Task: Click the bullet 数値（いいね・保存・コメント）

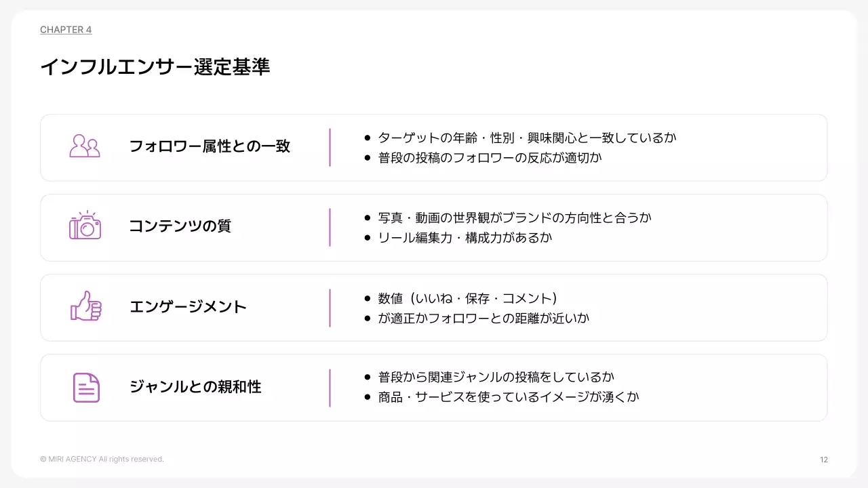Action: click(x=467, y=298)
